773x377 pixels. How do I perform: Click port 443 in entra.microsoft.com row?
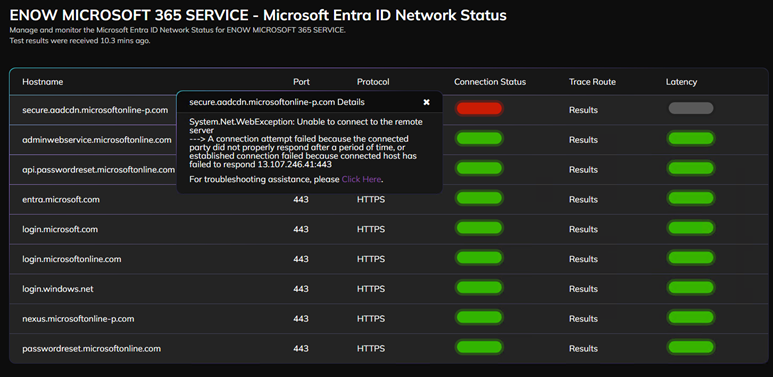pos(301,200)
